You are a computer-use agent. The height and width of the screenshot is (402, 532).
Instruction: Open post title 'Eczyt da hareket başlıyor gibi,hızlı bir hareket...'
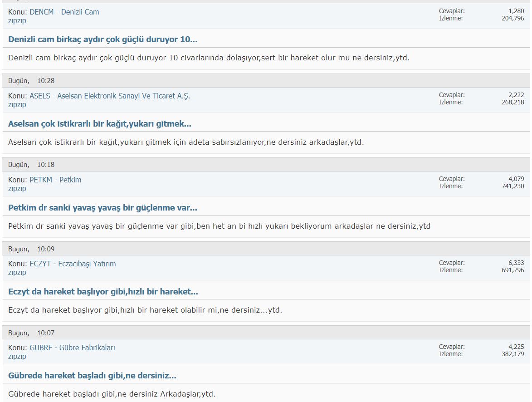pyautogui.click(x=103, y=292)
